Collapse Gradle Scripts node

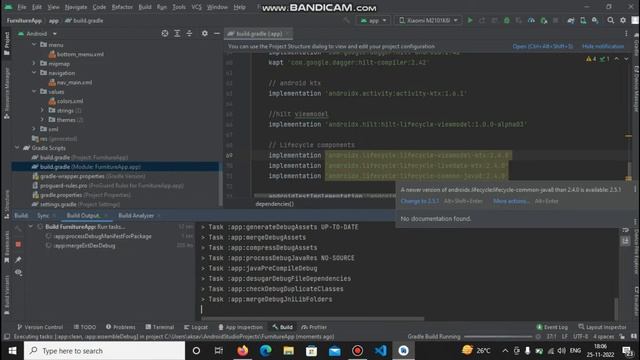pos(17,148)
